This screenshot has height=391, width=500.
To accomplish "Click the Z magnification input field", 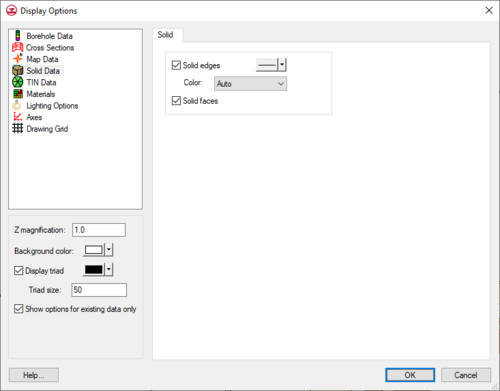I will [99, 230].
